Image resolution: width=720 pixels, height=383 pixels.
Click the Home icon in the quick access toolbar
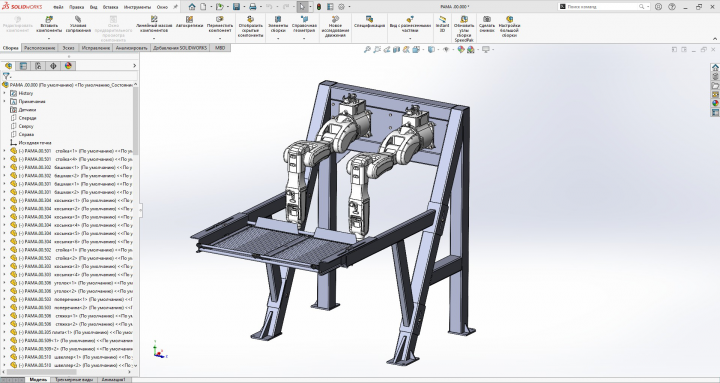pyautogui.click(x=192, y=6)
